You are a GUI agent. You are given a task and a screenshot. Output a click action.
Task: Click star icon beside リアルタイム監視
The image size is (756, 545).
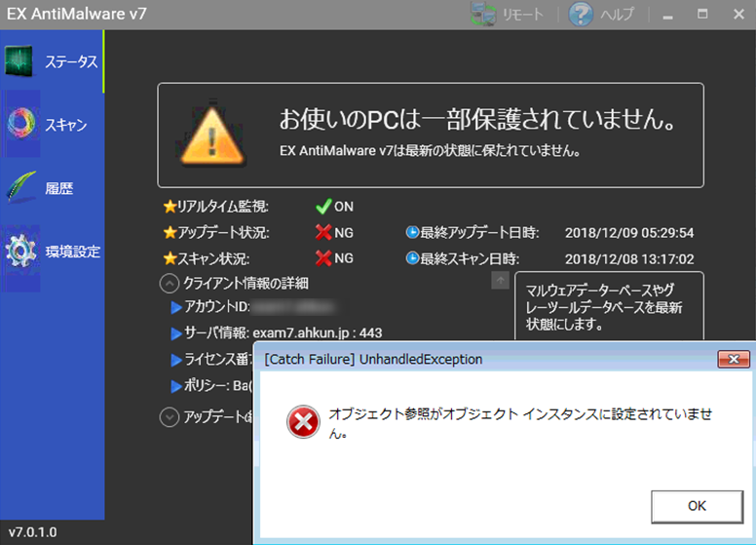(170, 207)
